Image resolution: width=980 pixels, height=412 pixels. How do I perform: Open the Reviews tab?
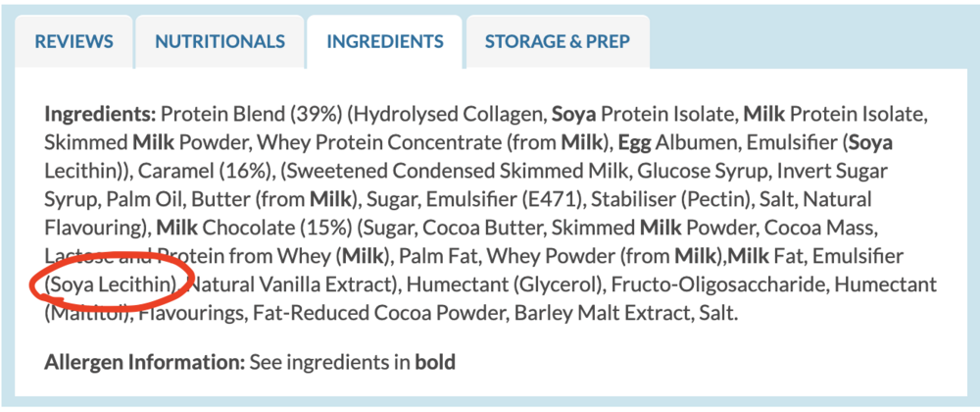tap(73, 42)
